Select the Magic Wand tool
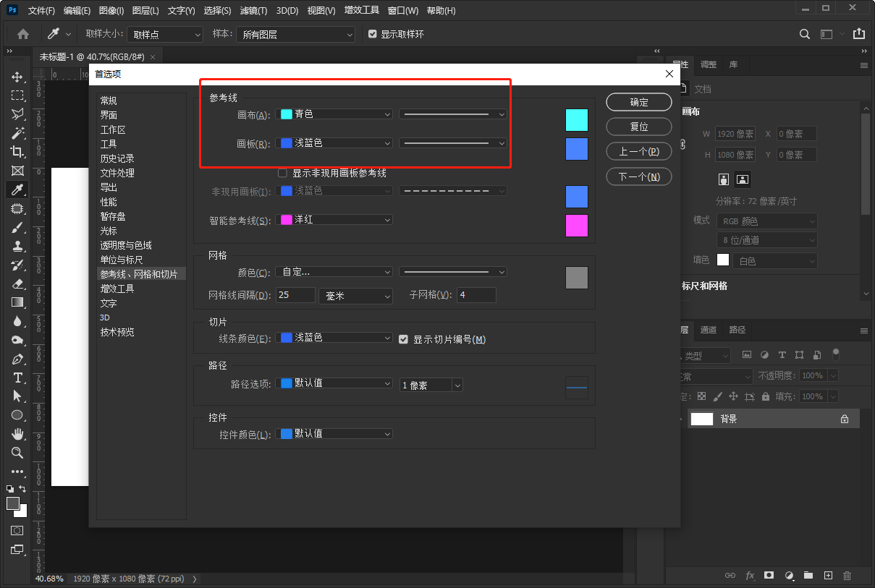 pyautogui.click(x=17, y=133)
